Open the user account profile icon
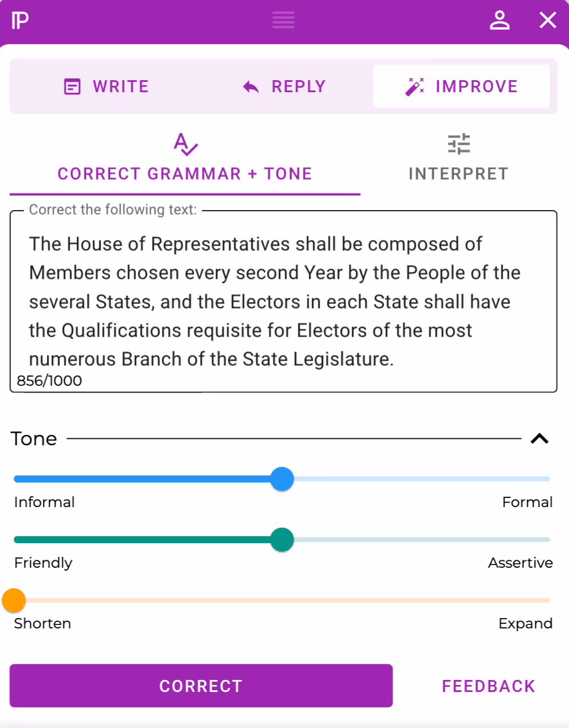 pyautogui.click(x=499, y=21)
